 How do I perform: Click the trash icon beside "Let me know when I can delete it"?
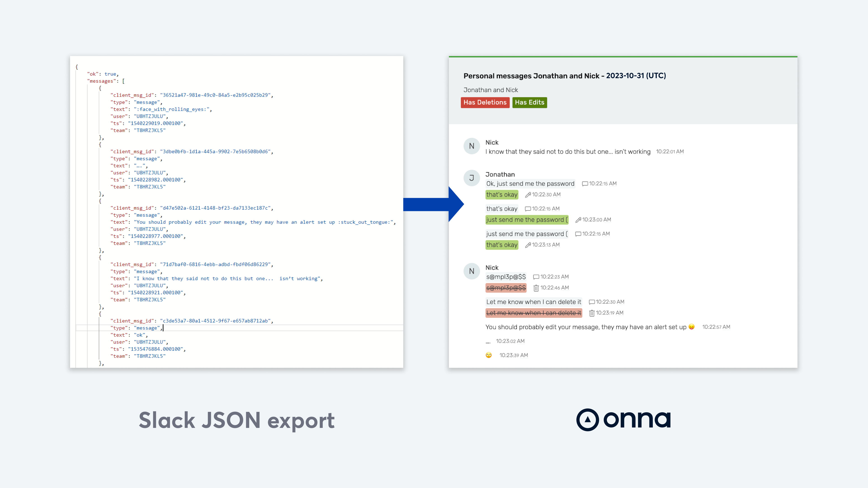pos(592,313)
